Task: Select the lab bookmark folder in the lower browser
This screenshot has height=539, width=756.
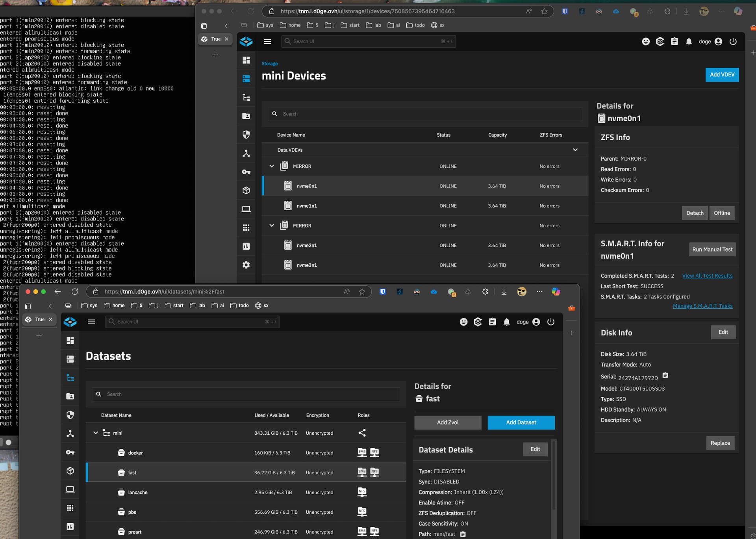Action: tap(198, 306)
